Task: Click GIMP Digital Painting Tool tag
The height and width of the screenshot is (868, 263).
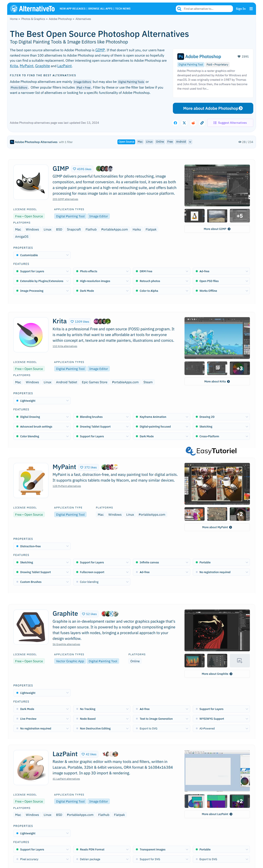Action: 70,216
